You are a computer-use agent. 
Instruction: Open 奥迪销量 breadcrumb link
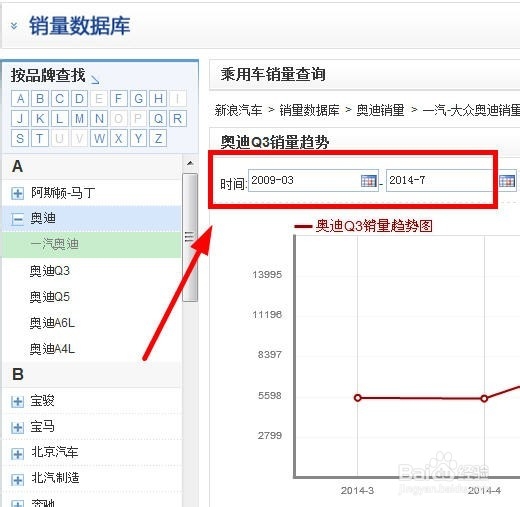click(380, 110)
